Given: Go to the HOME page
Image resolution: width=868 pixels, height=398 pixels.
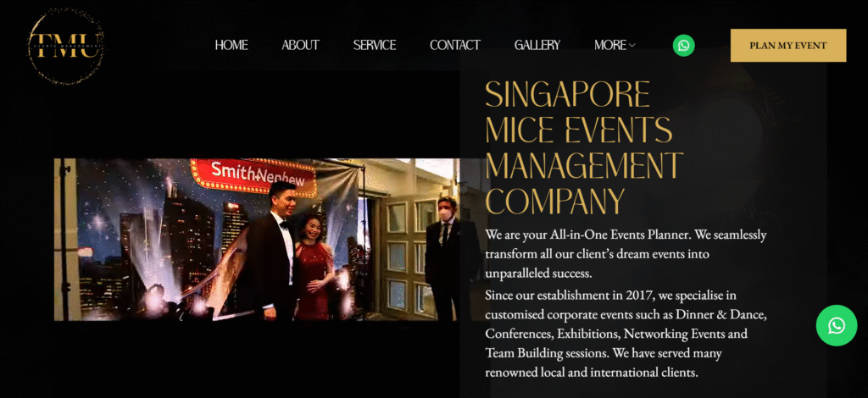Looking at the screenshot, I should tap(231, 46).
